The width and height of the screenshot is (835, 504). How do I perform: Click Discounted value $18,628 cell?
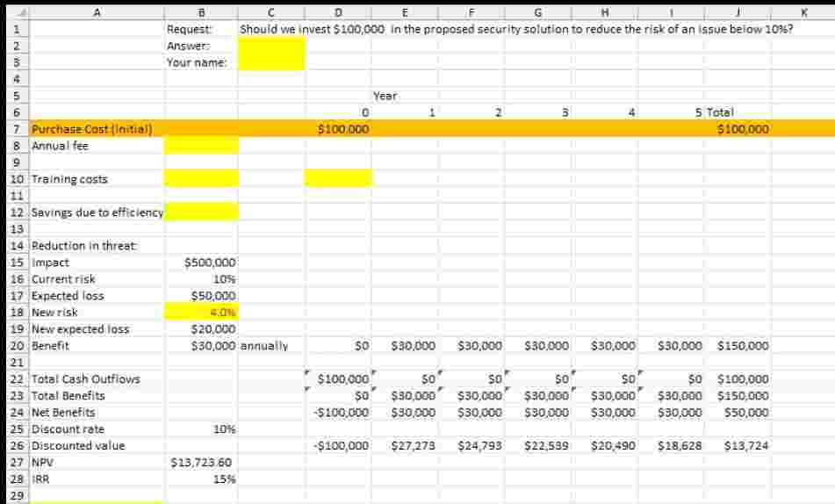pyautogui.click(x=680, y=445)
